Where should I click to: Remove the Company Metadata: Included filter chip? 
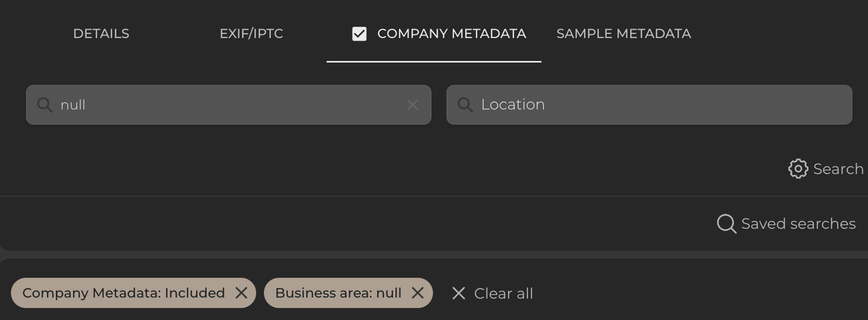coord(242,293)
